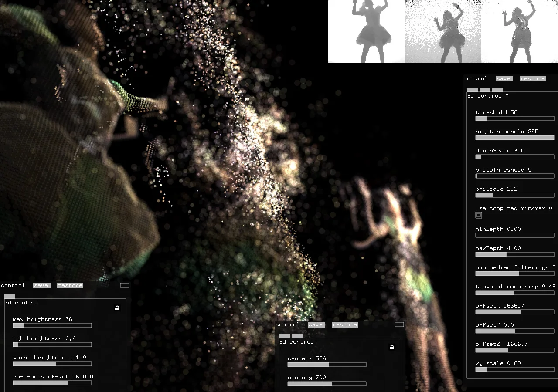Click the centery slider bar
This screenshot has height=392, width=558.
(x=327, y=384)
